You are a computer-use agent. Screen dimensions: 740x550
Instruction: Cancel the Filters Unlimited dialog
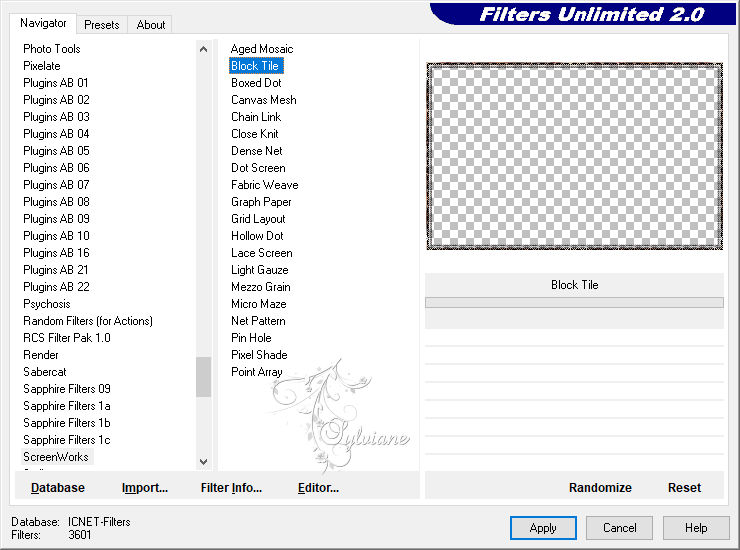tap(619, 528)
